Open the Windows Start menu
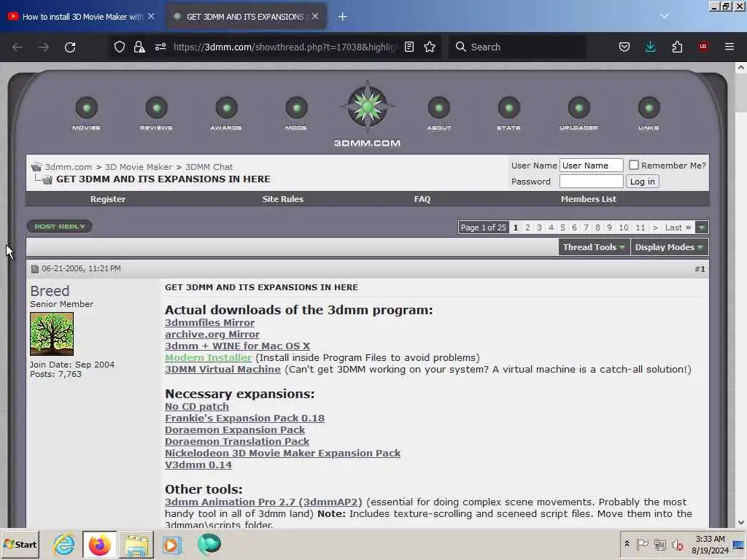Image resolution: width=747 pixels, height=560 pixels. (20, 544)
